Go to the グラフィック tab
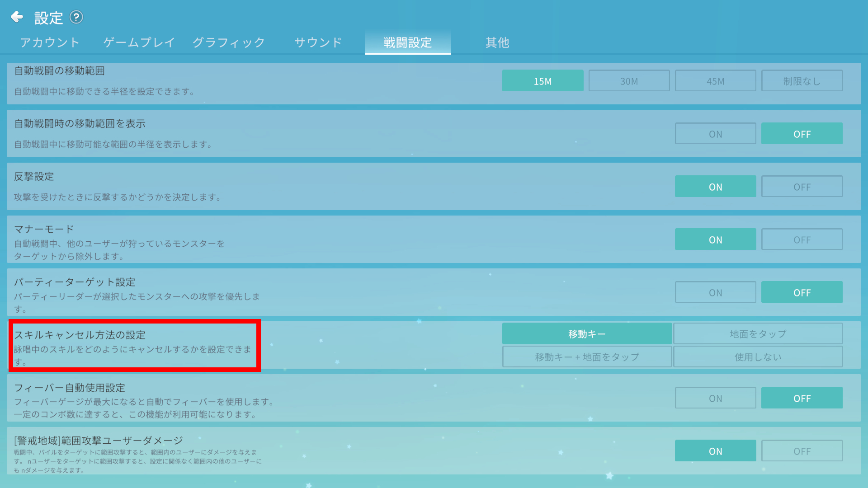Viewport: 868px width, 488px height. pyautogui.click(x=229, y=42)
